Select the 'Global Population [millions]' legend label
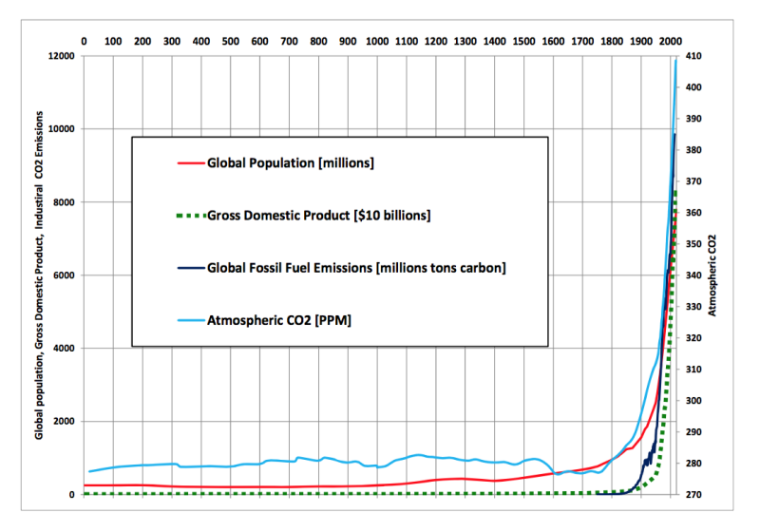Image resolution: width=760 pixels, height=532 pixels. [x=291, y=163]
